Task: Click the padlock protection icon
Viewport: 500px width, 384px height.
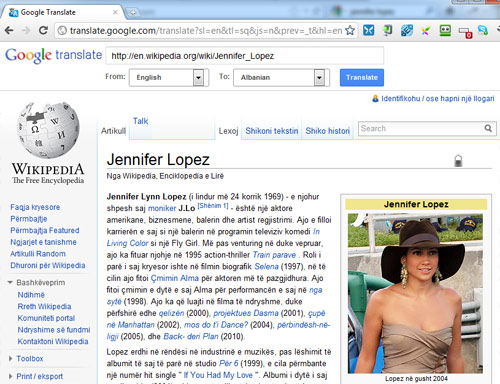Action: [458, 161]
